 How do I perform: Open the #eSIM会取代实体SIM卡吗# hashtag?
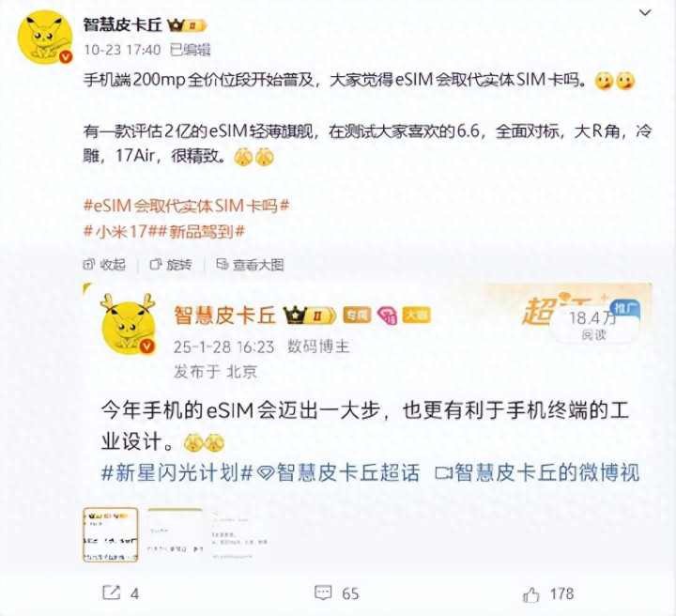click(x=186, y=206)
